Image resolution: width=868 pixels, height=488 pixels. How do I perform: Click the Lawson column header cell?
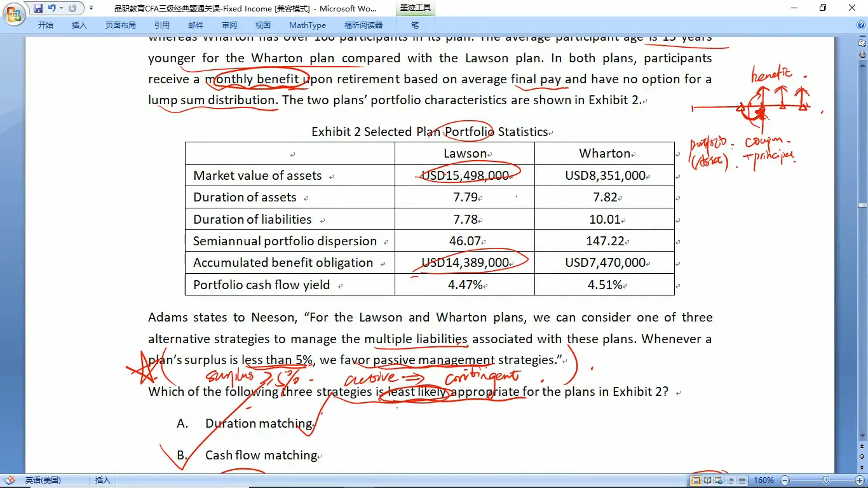coord(465,154)
